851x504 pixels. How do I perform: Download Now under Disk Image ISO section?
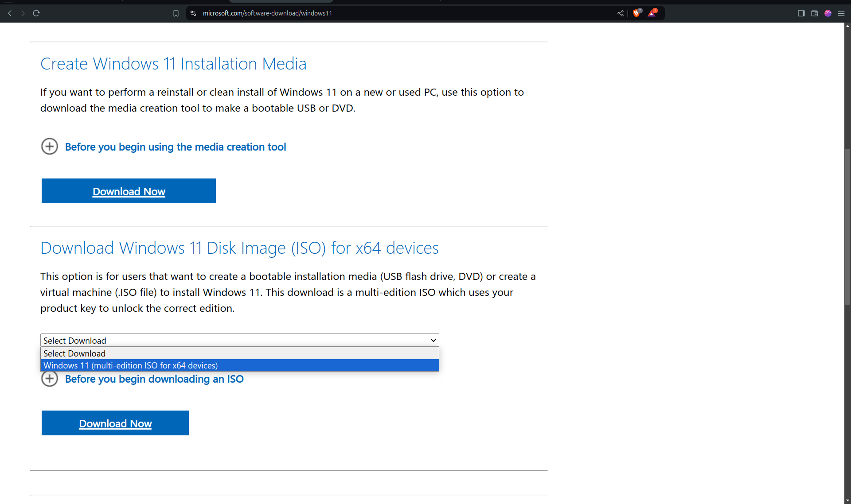(x=115, y=423)
